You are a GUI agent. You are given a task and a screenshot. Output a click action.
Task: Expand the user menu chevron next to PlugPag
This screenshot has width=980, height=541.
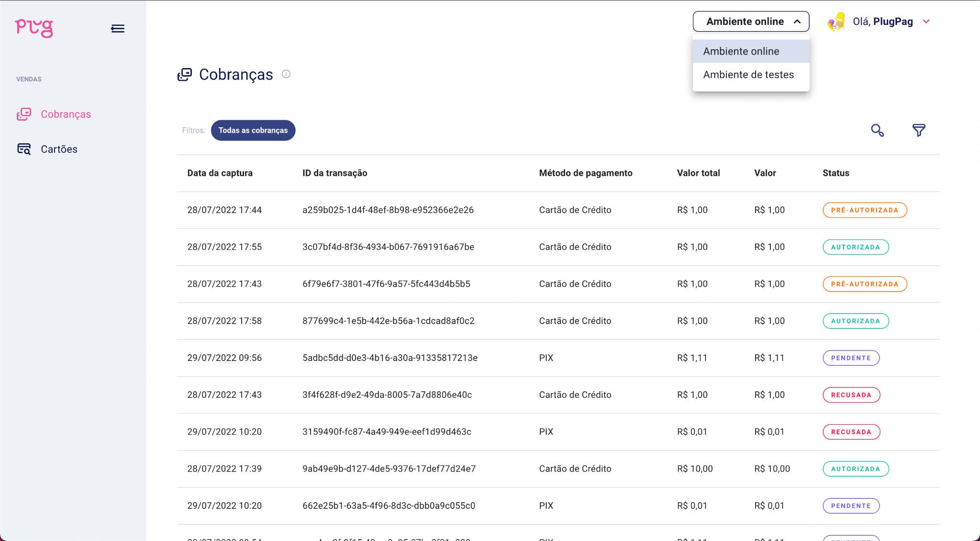[926, 22]
